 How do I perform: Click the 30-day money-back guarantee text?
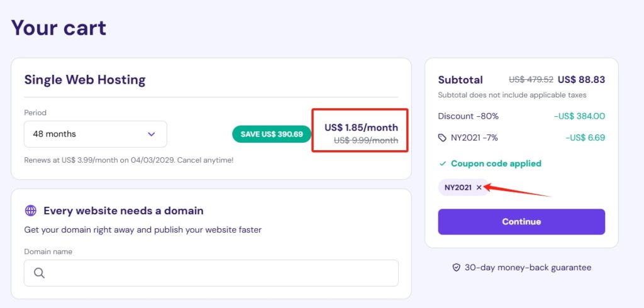pyautogui.click(x=528, y=268)
